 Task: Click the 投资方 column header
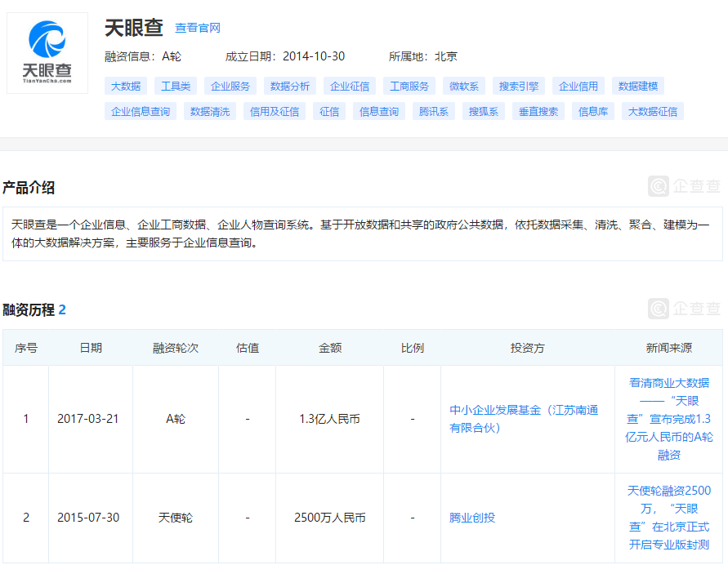tap(528, 348)
